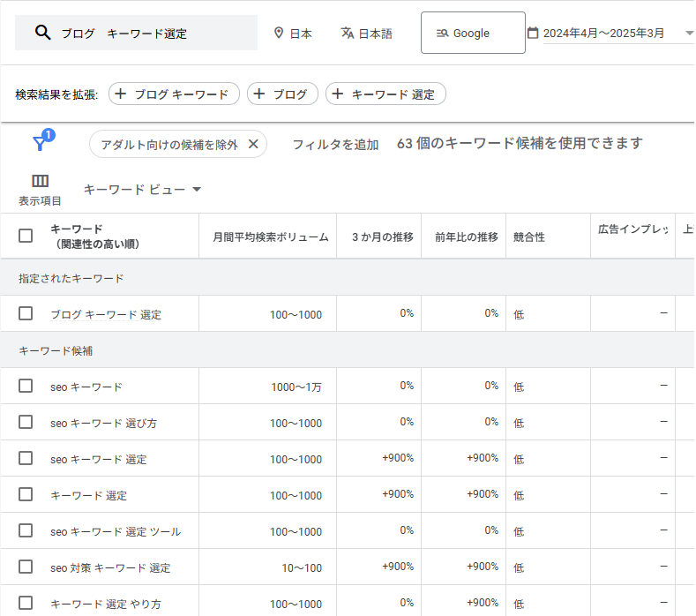Sort by 競合性 column header
This screenshot has height=616, width=696.
click(x=528, y=237)
